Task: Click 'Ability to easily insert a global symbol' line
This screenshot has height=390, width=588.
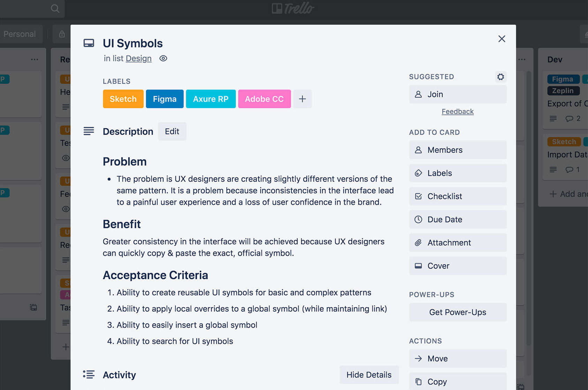Action: coord(187,325)
